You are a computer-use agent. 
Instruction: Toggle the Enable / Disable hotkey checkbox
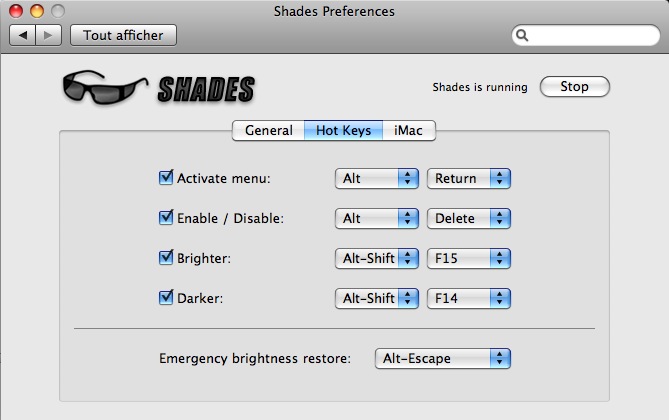pyautogui.click(x=166, y=218)
